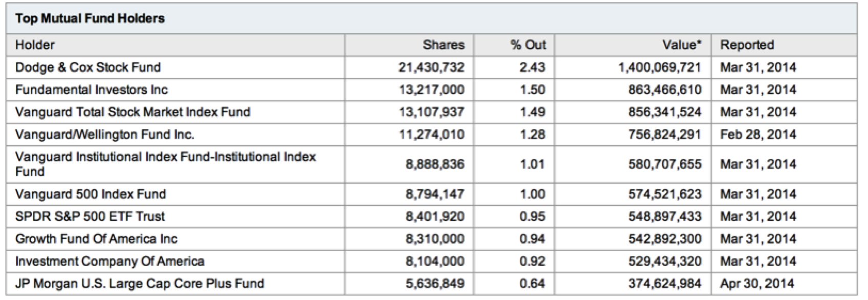Click Growth Fund Of America Inc
The width and height of the screenshot is (868, 300).
(96, 239)
